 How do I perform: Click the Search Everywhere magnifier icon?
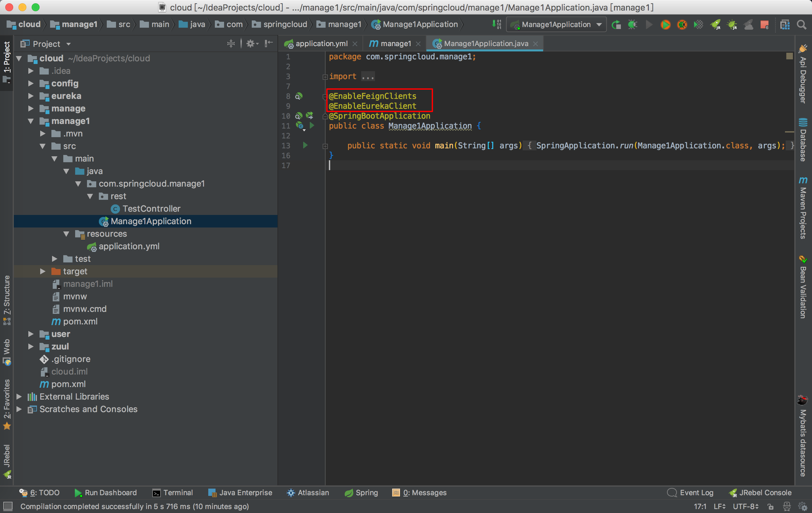coord(801,25)
